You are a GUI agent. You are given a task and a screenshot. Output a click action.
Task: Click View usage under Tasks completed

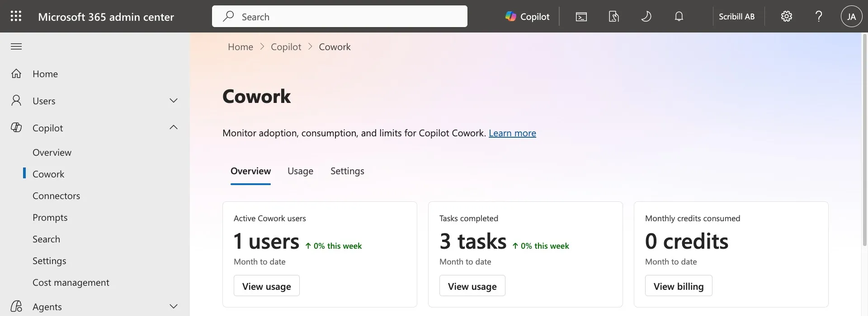click(x=472, y=286)
